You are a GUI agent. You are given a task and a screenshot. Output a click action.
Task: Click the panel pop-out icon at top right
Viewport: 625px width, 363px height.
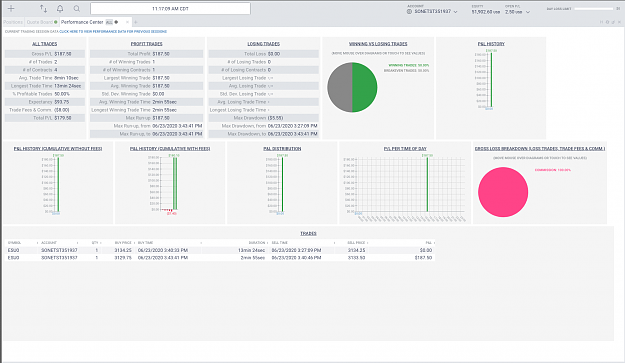(613, 22)
